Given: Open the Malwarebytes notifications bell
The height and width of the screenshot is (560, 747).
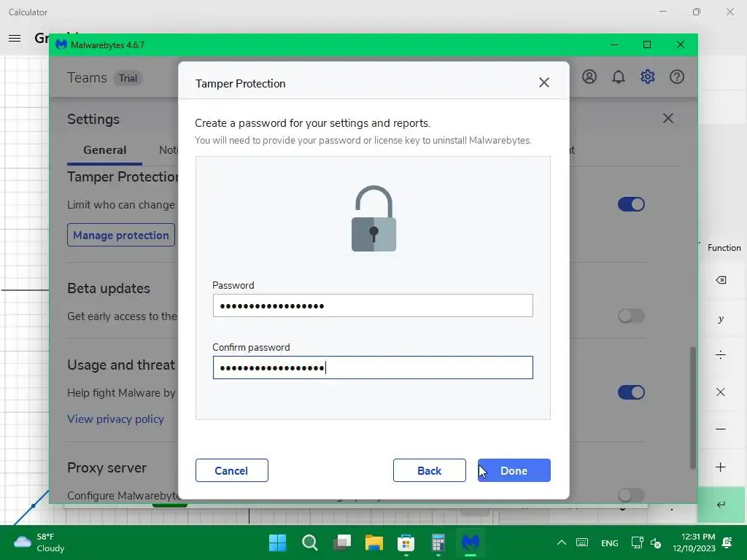Looking at the screenshot, I should (x=619, y=77).
